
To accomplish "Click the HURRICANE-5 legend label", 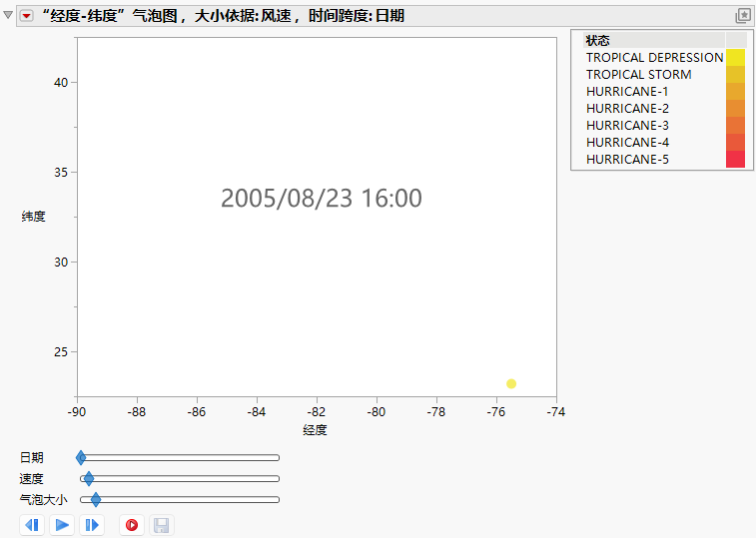I will point(627,159).
